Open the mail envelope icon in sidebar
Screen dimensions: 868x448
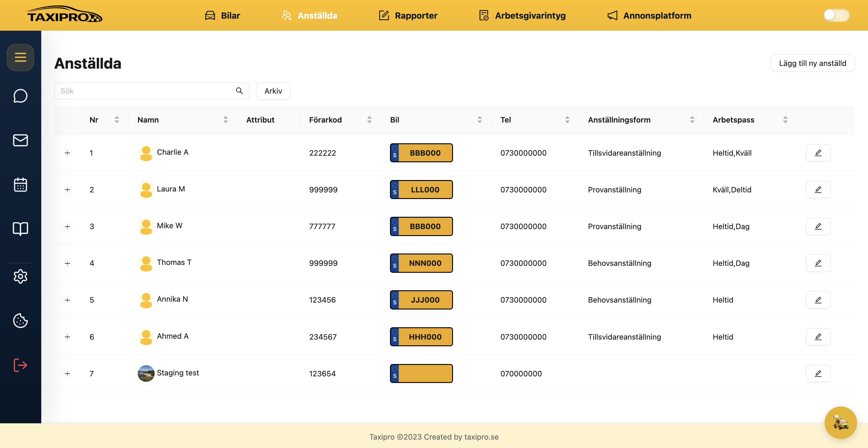pos(20,140)
